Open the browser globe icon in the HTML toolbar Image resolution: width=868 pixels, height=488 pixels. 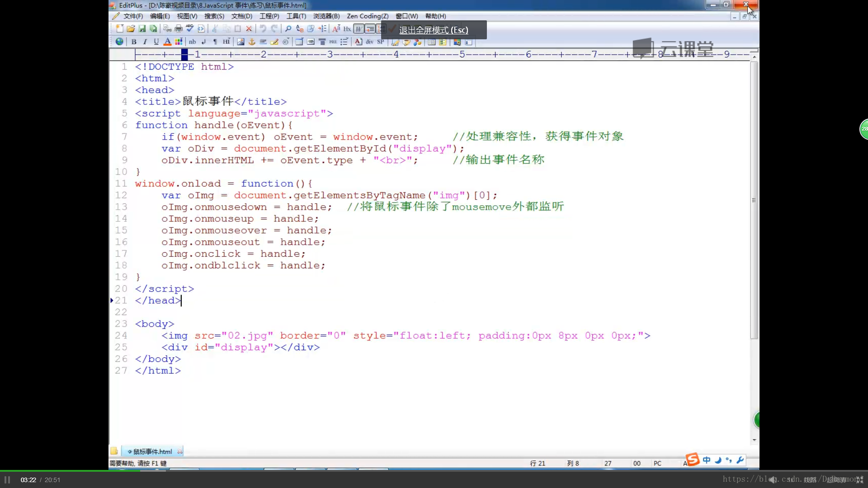(x=119, y=42)
